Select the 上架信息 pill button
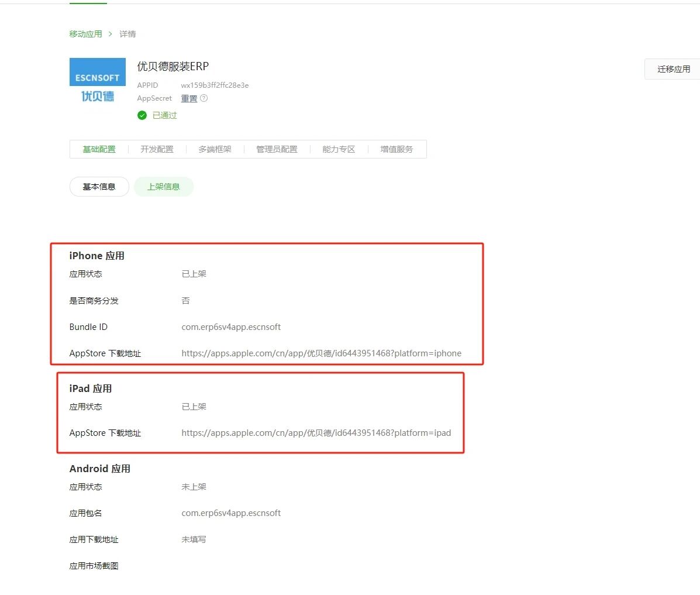 pos(163,187)
